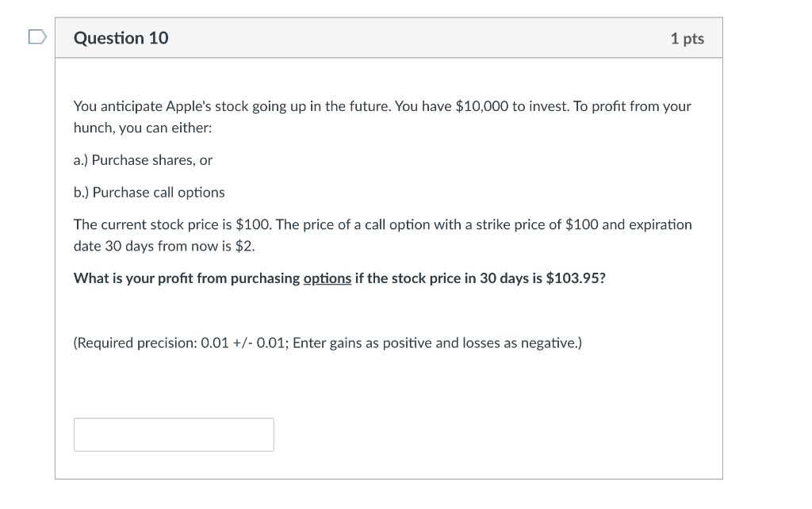This screenshot has width=812, height=509.
Task: Click the word Apple's in the first sentence
Action: [189, 107]
